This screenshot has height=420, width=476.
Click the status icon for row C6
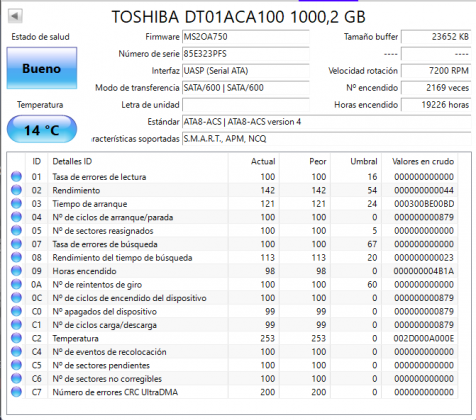click(x=16, y=379)
